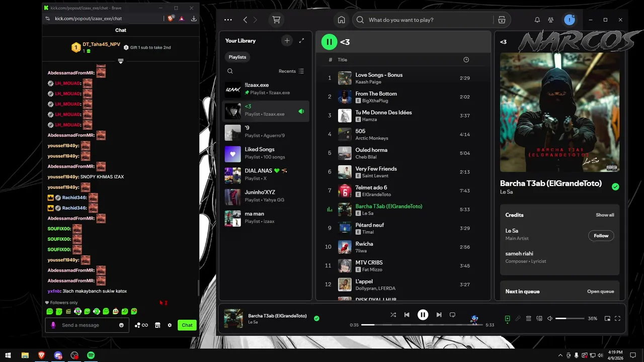Follow Le Sa in the Credits panel
Screen dimensions: 644x362
601,235
